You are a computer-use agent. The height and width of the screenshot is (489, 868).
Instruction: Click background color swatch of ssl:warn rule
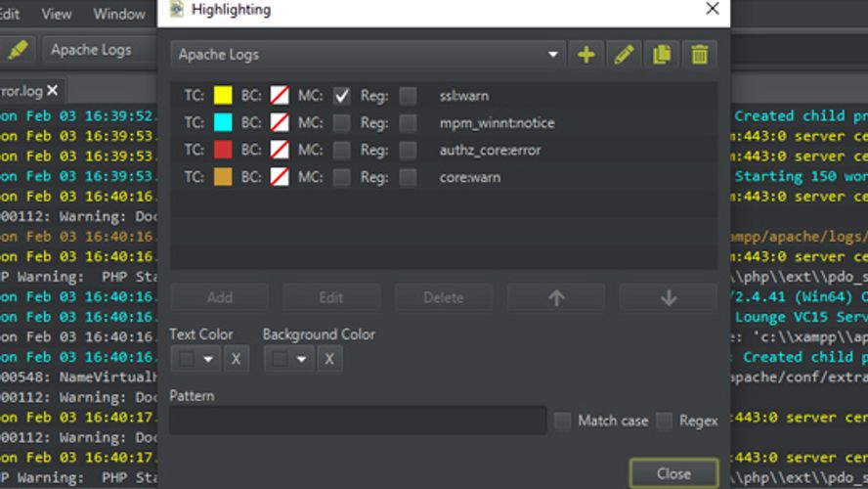(x=280, y=95)
